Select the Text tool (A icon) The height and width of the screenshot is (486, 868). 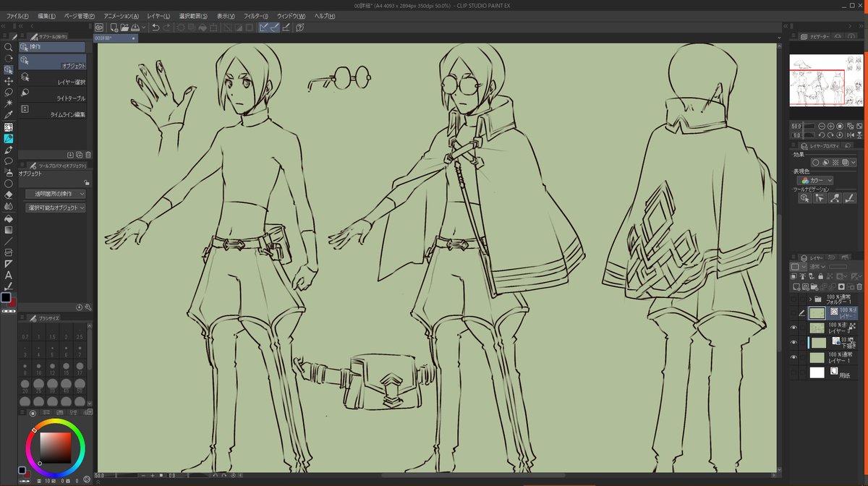click(9, 275)
